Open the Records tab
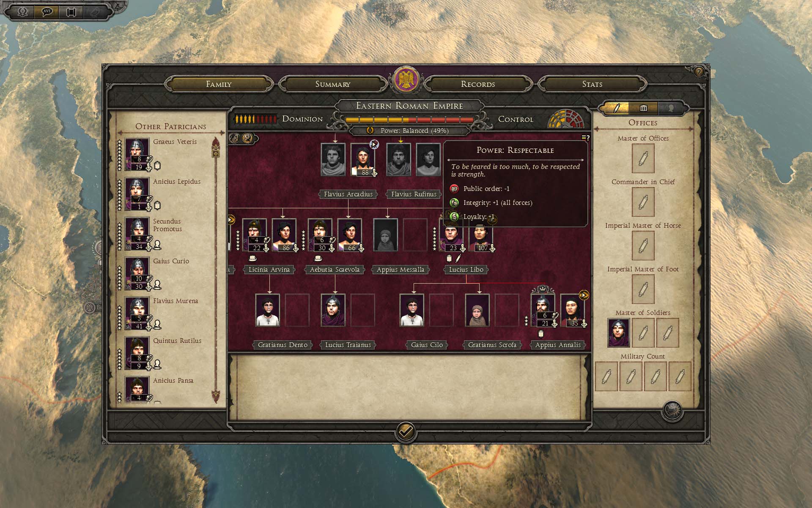 (x=478, y=84)
